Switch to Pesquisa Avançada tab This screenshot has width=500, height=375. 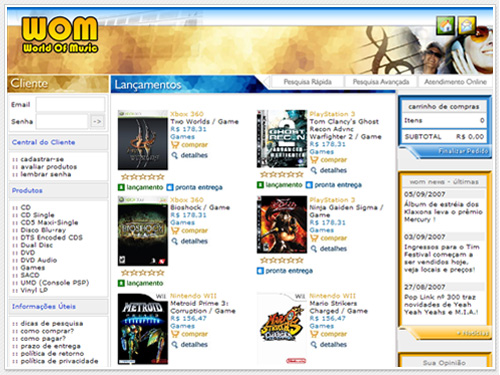click(x=381, y=82)
